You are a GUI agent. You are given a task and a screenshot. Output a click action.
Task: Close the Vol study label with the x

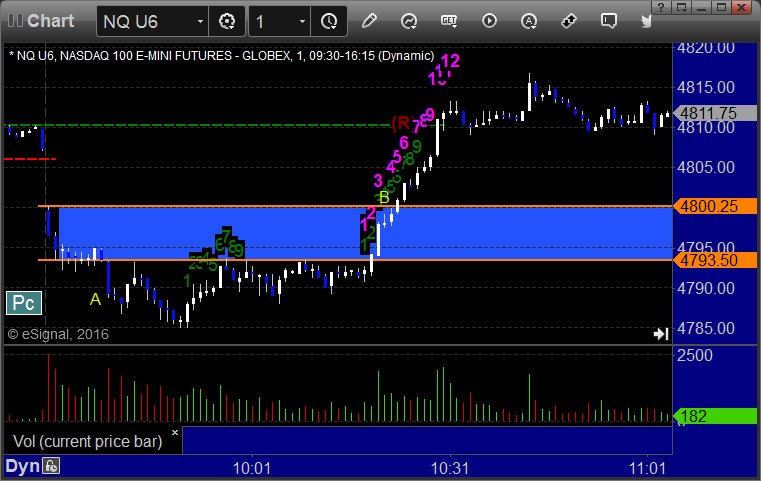point(175,432)
